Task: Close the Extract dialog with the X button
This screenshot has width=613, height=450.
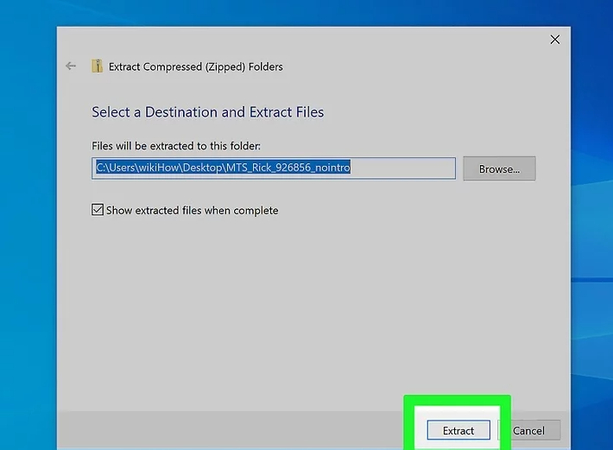Action: click(x=555, y=39)
